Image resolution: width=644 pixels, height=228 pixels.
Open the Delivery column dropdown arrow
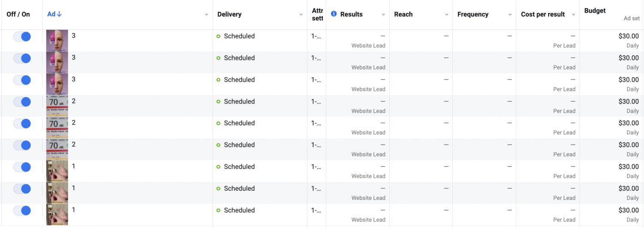[301, 15]
